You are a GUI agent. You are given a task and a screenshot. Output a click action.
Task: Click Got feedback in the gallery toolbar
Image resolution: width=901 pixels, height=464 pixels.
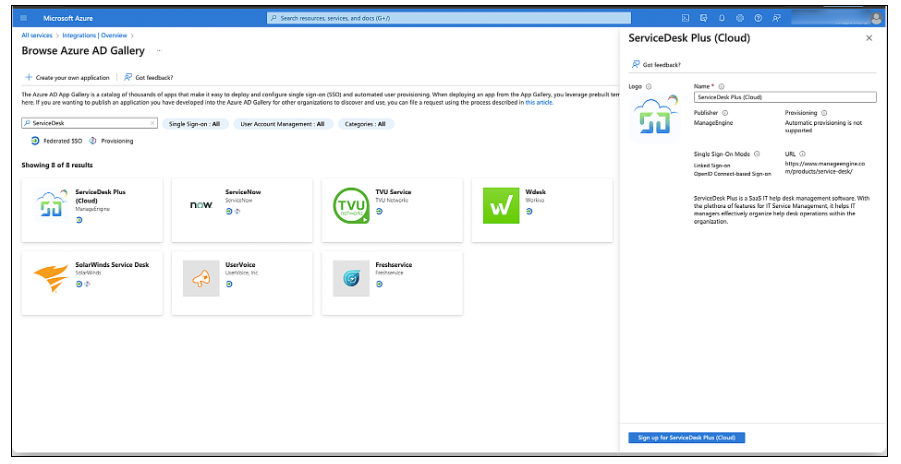pos(149,78)
